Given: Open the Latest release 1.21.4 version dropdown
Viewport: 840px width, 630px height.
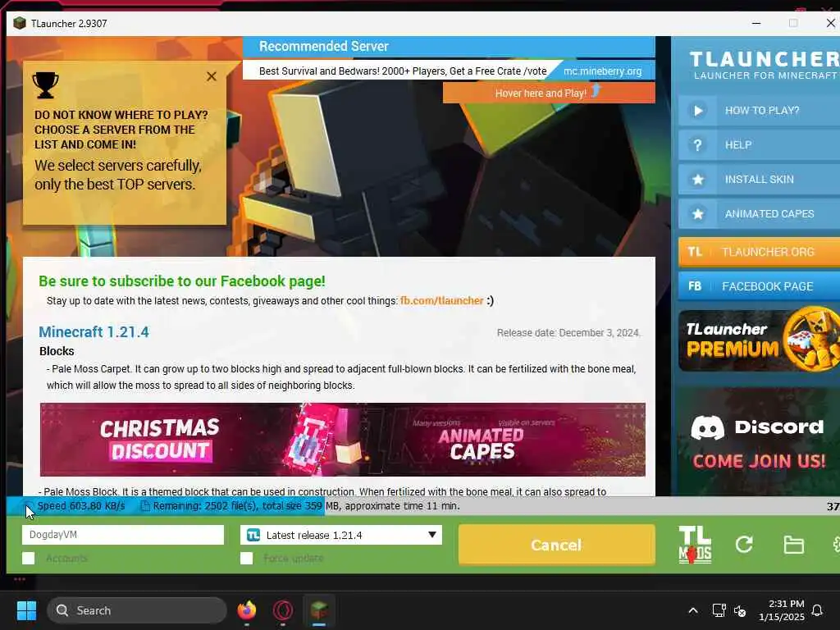Looking at the screenshot, I should click(x=340, y=535).
